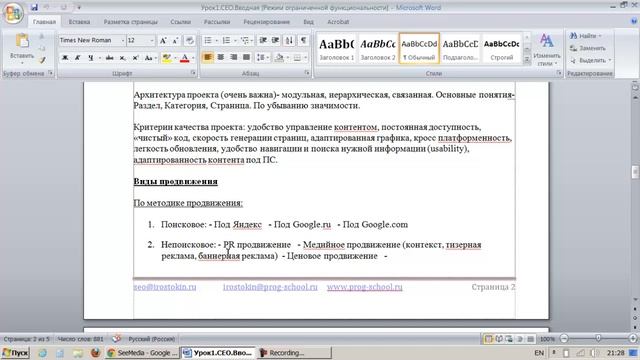Open the Вставка ribbon tab
The width and height of the screenshot is (640, 360).
(x=79, y=22)
